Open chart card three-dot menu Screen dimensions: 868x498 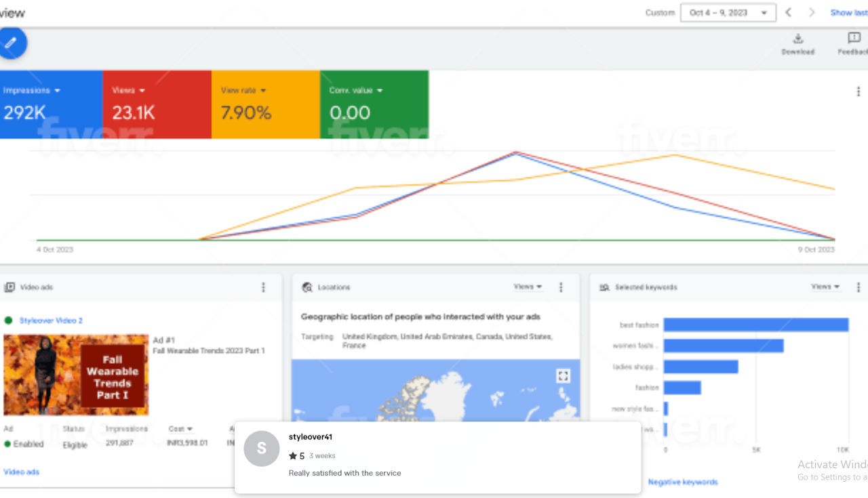pos(858,91)
